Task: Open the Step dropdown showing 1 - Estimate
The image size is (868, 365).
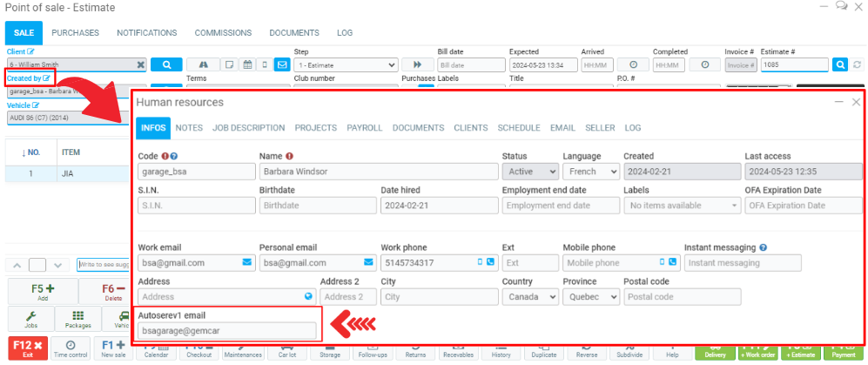Action: point(346,64)
